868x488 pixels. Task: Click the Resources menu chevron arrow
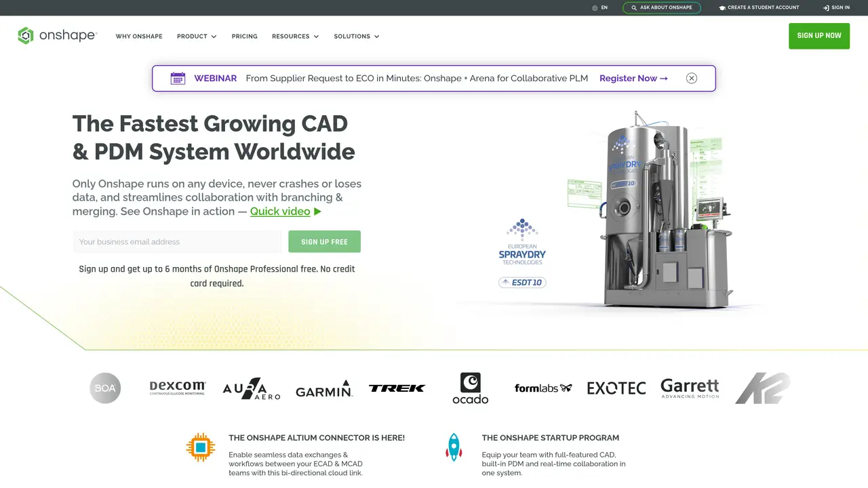[315, 37]
